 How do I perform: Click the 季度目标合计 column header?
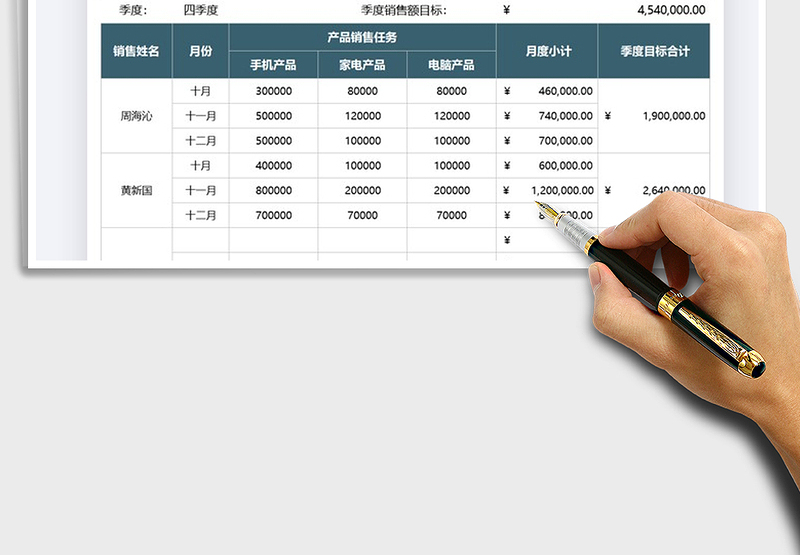(x=654, y=51)
